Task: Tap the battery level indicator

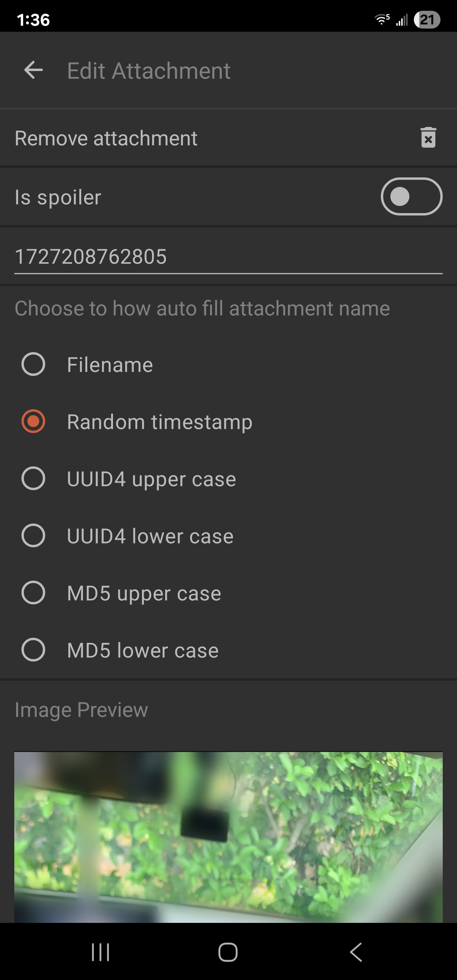Action: tap(427, 20)
